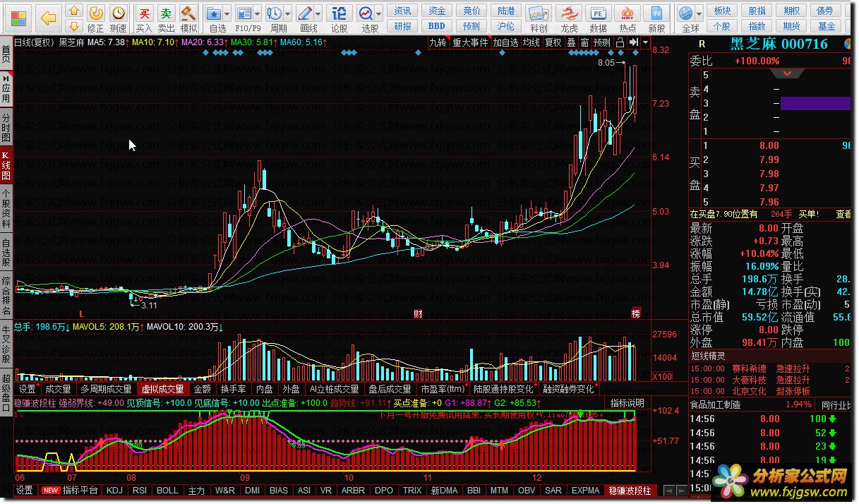
Task: Open the 指标说明 indicator description
Action: click(627, 403)
